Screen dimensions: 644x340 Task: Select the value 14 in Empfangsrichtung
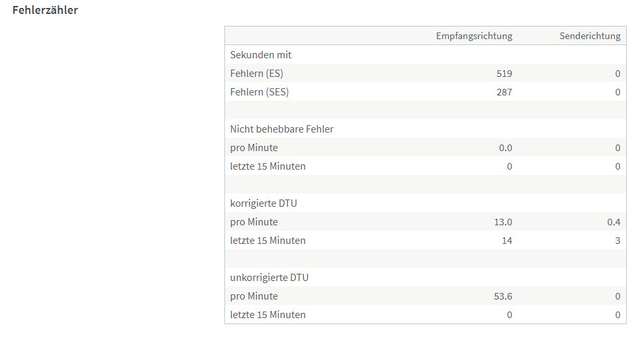(x=506, y=241)
